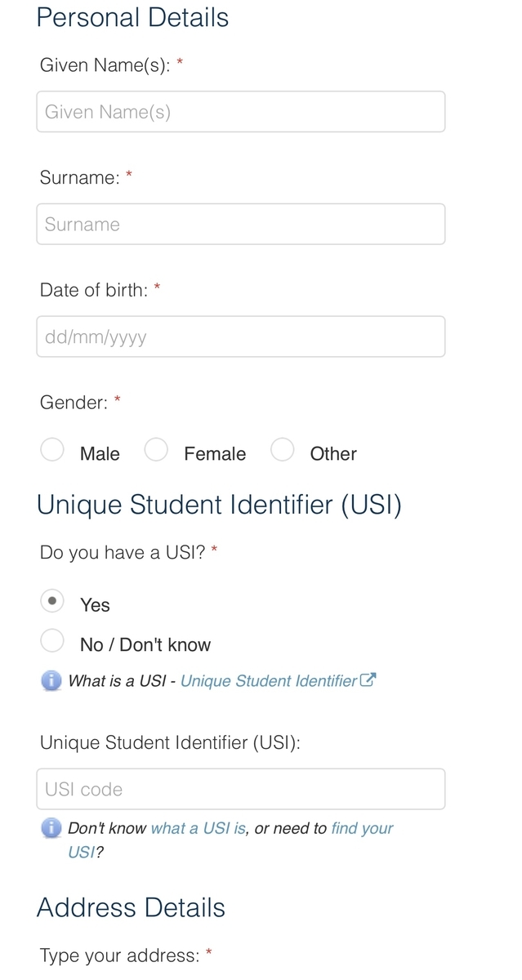
Task: Click the 'Do you have a USI?' question label
Action: (x=123, y=553)
